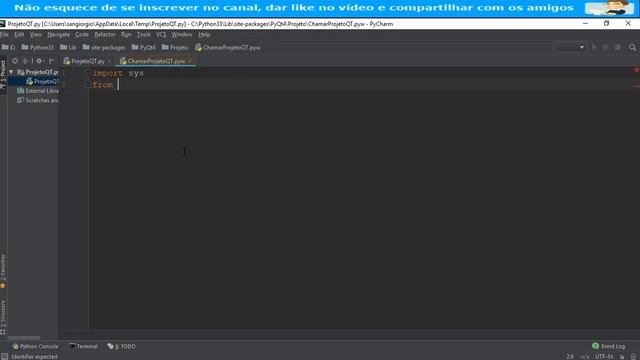Open the Event Log panel
640x360 pixels.
pos(609,347)
